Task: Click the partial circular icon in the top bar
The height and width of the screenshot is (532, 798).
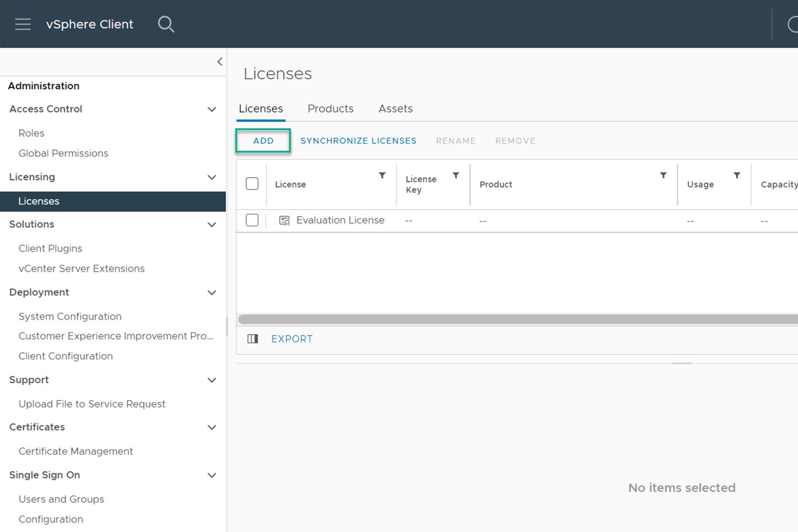Action: 793,24
